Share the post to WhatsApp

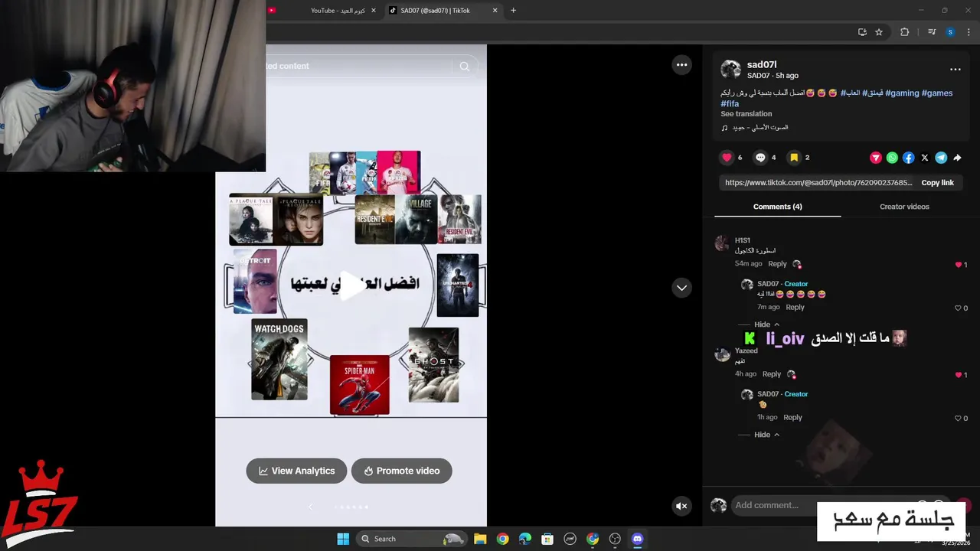(x=892, y=158)
